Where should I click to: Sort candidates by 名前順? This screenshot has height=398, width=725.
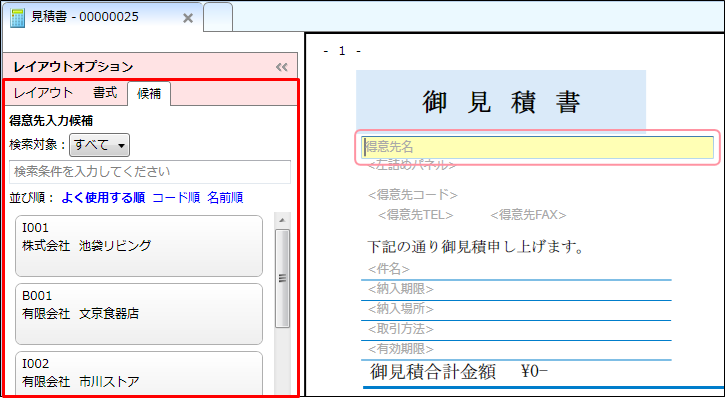point(225,198)
